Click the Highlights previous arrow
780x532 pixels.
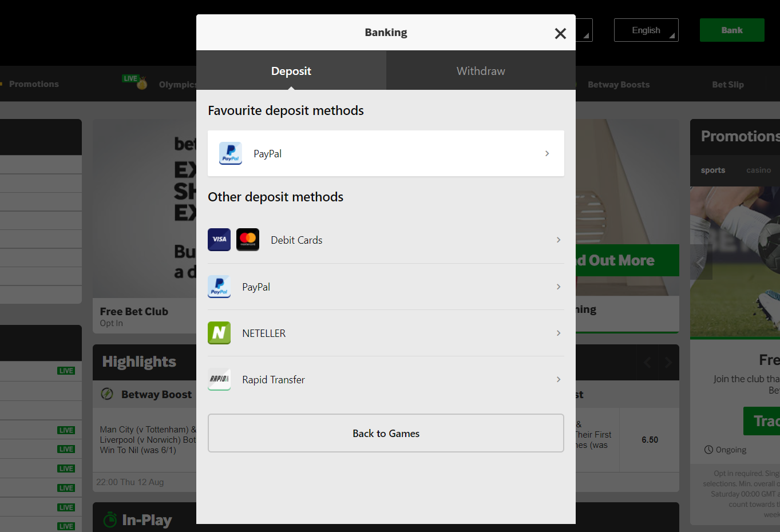(x=647, y=362)
